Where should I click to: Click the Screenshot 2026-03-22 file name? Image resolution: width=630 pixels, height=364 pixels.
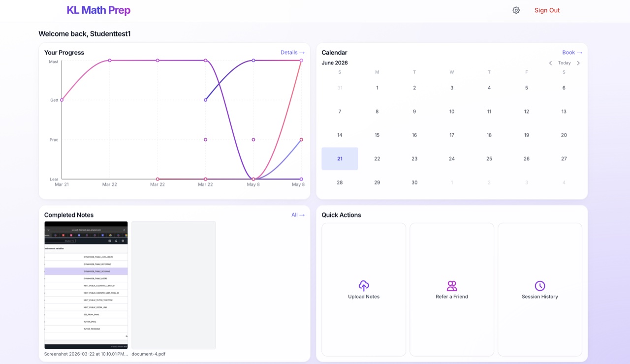[86, 354]
